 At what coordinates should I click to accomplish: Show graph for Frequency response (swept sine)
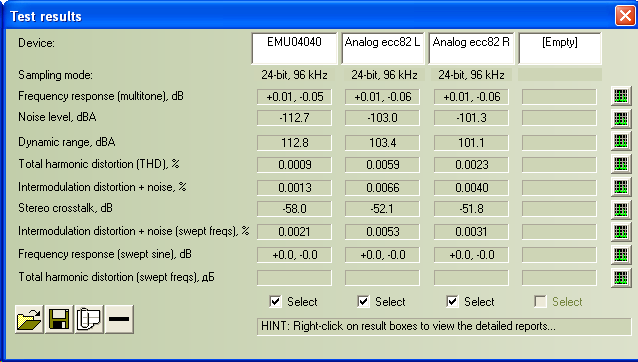click(621, 255)
